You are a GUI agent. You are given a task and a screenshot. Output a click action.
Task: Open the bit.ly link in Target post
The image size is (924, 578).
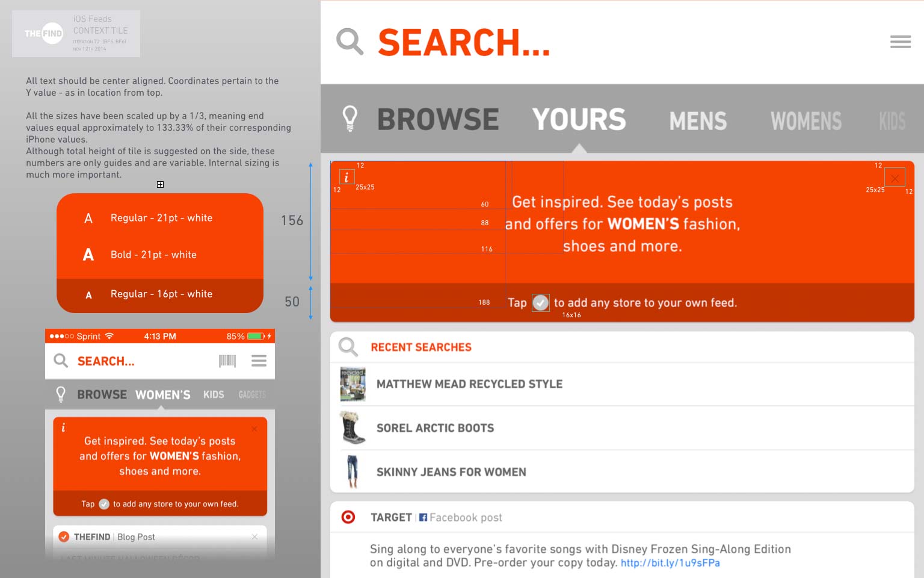tap(670, 563)
